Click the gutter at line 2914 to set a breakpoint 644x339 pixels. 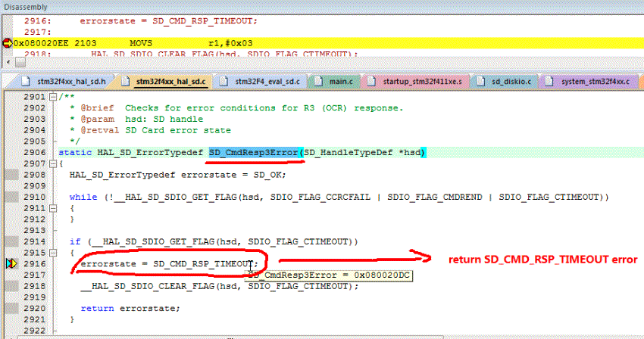pyautogui.click(x=11, y=241)
